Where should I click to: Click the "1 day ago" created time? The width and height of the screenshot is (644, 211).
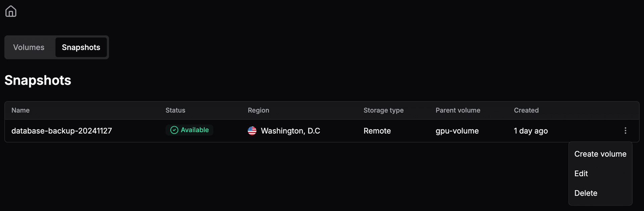point(531,131)
